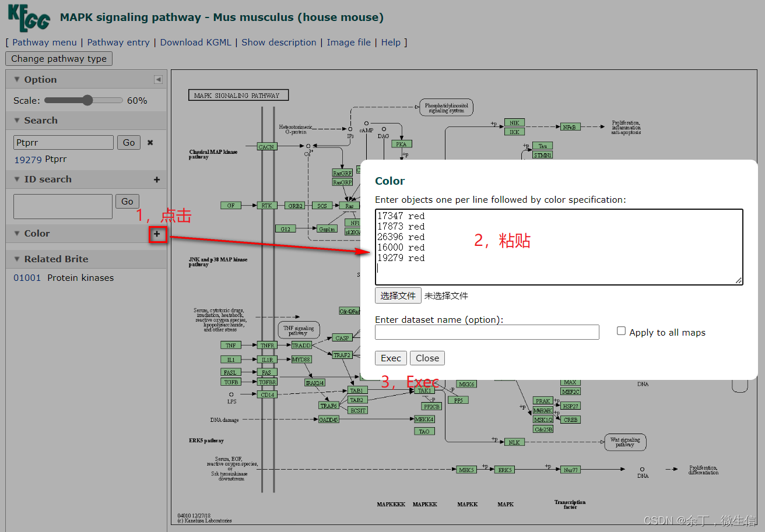Image resolution: width=765 pixels, height=532 pixels.
Task: Click the KEGG logo icon
Action: [x=29, y=17]
